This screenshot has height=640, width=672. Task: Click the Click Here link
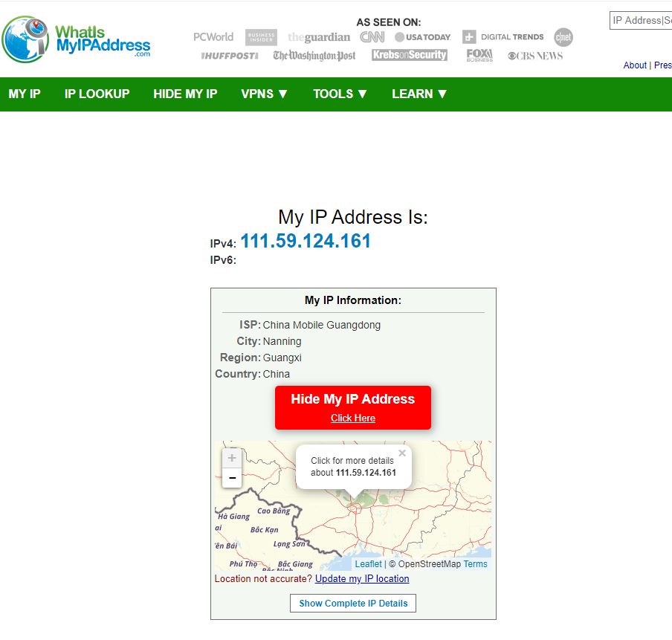(x=352, y=418)
